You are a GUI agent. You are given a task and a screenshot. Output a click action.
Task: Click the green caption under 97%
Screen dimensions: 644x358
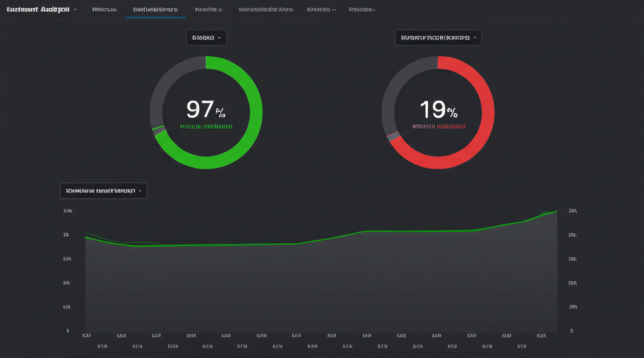pyautogui.click(x=206, y=126)
